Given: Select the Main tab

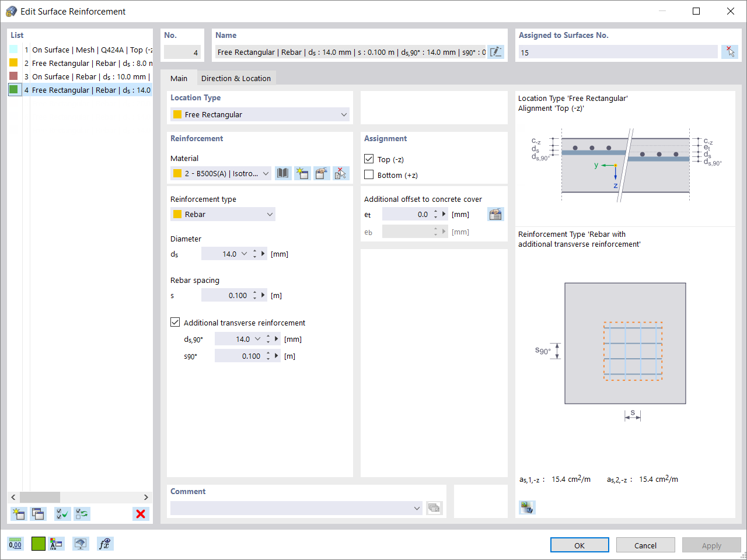Looking at the screenshot, I should [179, 78].
